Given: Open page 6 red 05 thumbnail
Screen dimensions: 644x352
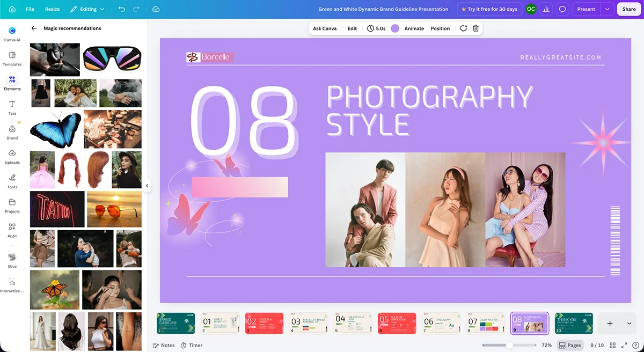Looking at the screenshot, I should (x=397, y=323).
